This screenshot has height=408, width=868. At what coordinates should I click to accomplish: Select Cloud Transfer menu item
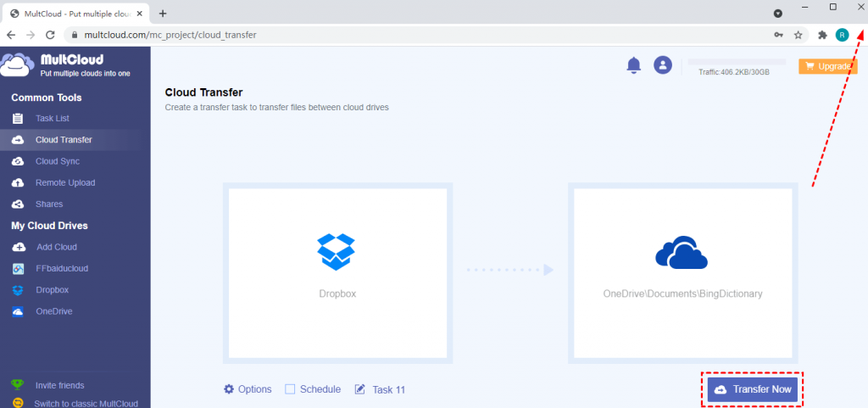[x=64, y=140]
